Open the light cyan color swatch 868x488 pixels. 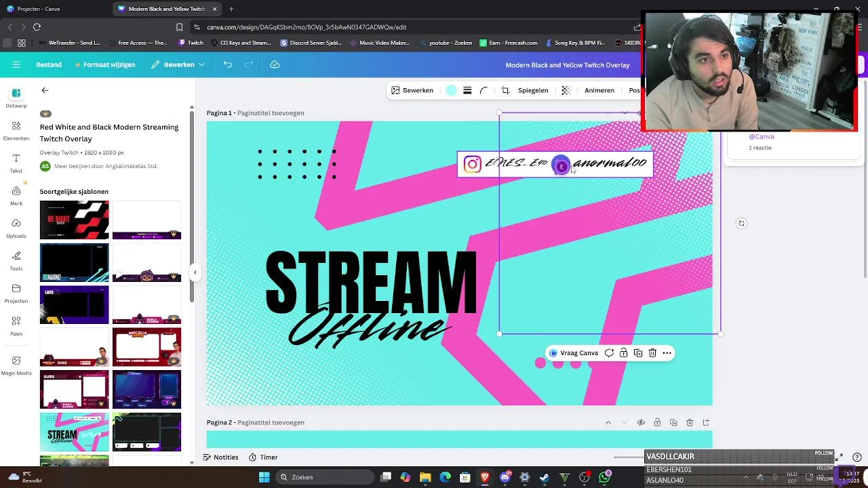tap(451, 90)
